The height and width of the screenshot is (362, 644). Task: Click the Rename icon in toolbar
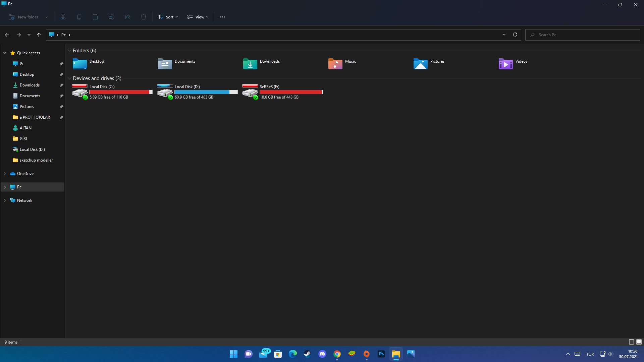click(111, 17)
